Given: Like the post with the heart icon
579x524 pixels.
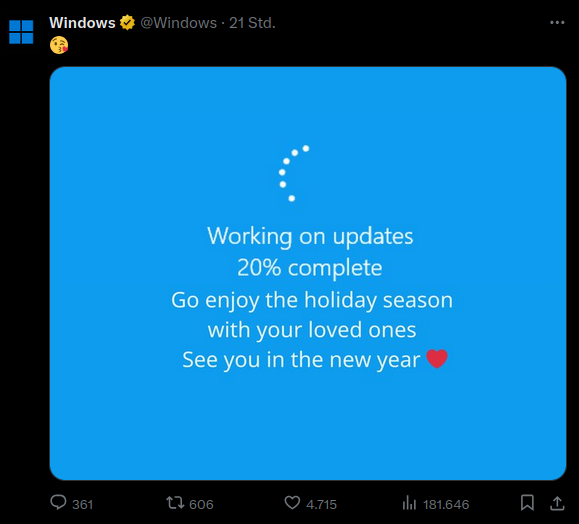Looking at the screenshot, I should (x=292, y=503).
